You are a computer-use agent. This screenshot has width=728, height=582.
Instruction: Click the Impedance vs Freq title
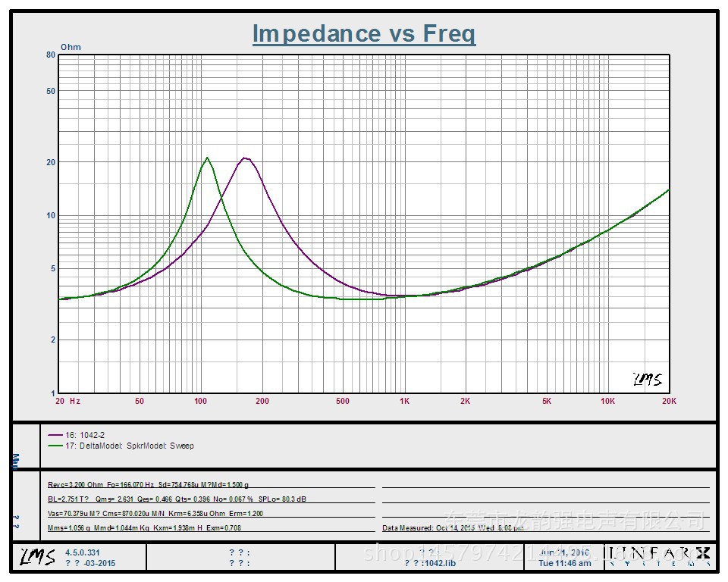(x=364, y=33)
